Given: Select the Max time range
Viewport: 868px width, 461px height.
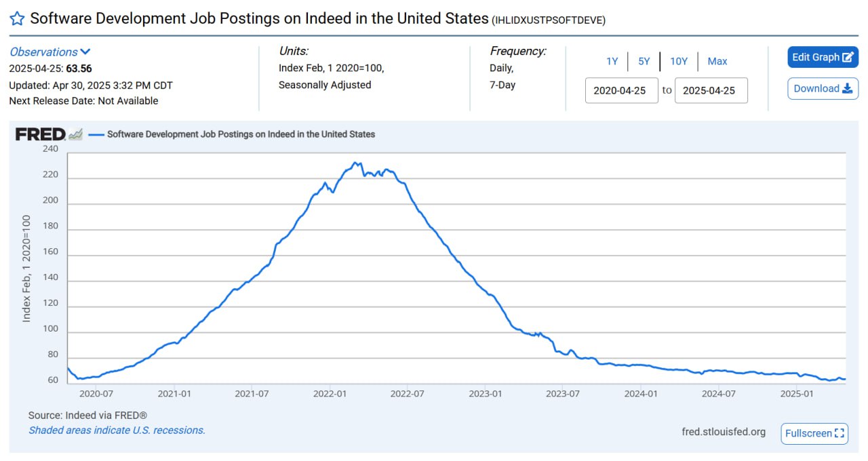Looking at the screenshot, I should (717, 61).
